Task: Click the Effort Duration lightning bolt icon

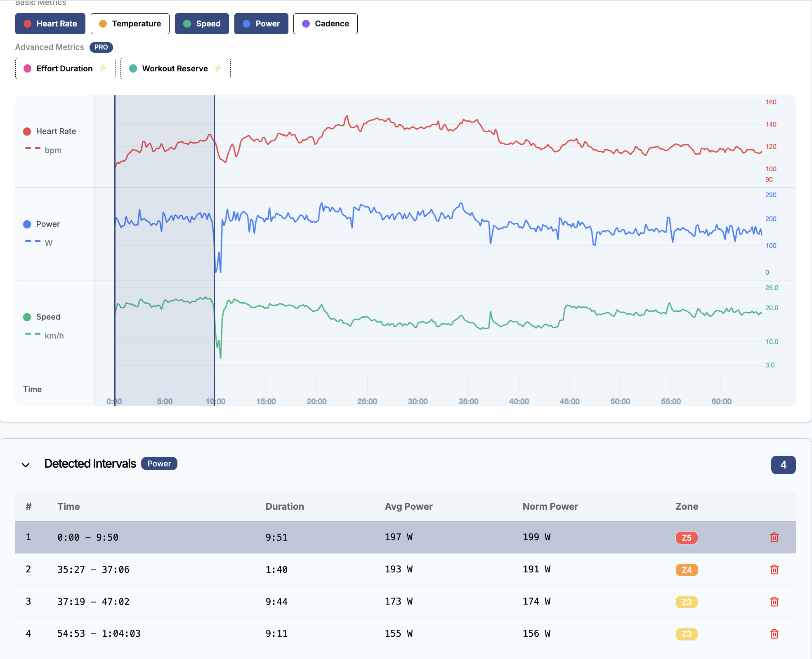Action: (x=103, y=68)
